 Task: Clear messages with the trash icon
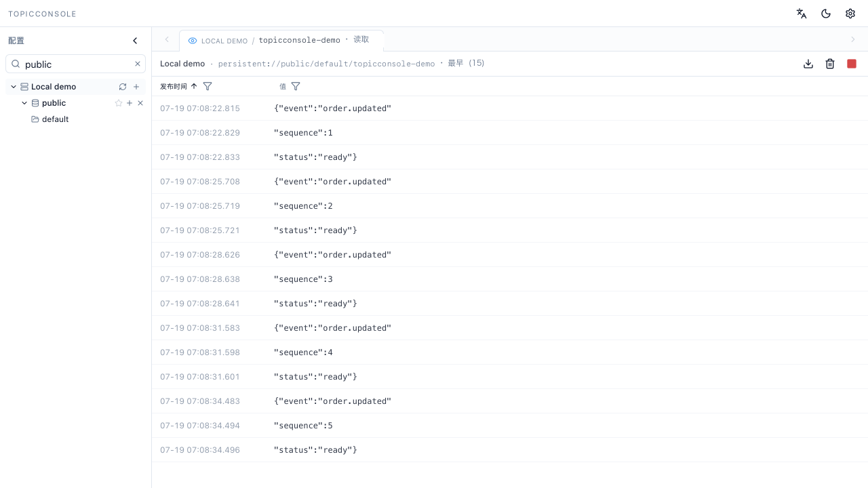pos(830,64)
